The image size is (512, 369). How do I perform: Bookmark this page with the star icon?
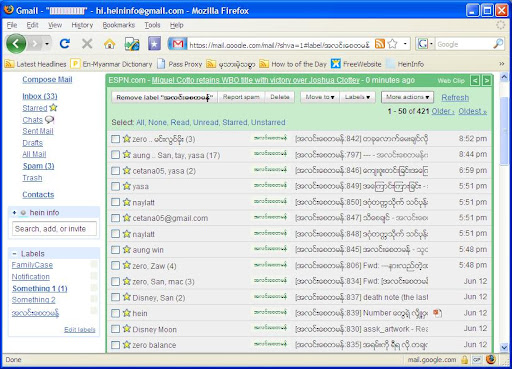coord(393,44)
